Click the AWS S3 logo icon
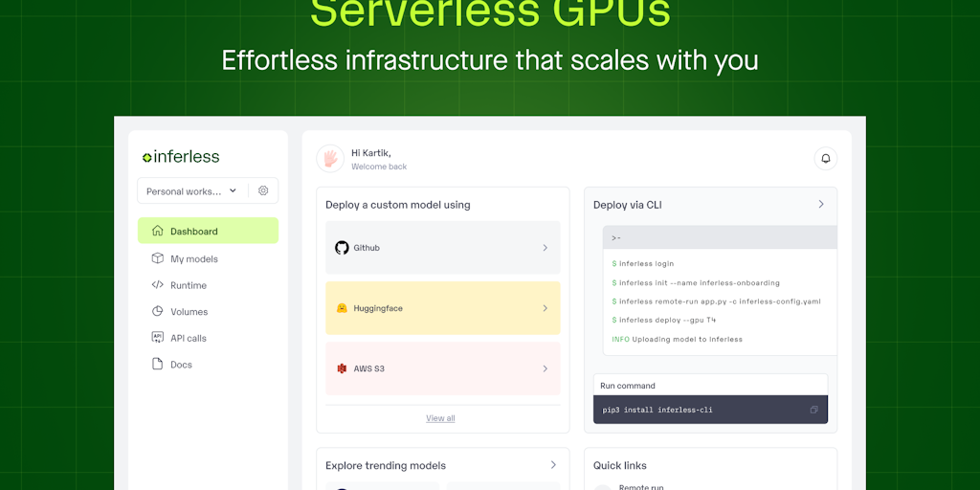This screenshot has height=490, width=980. point(342,368)
